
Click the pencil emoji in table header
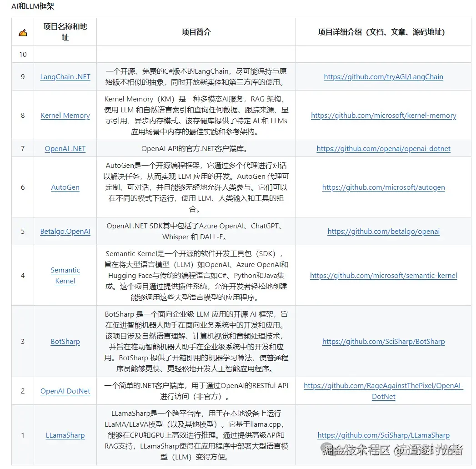point(23,32)
